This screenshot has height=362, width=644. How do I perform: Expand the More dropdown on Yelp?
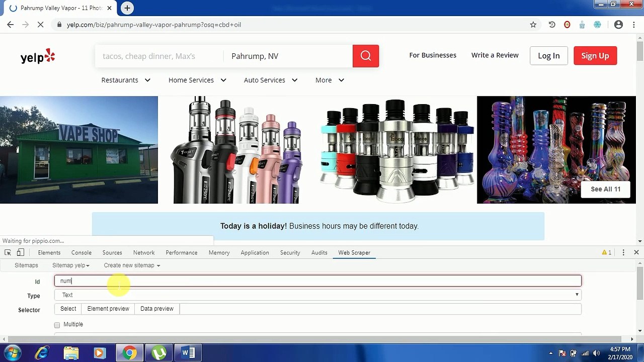(330, 80)
